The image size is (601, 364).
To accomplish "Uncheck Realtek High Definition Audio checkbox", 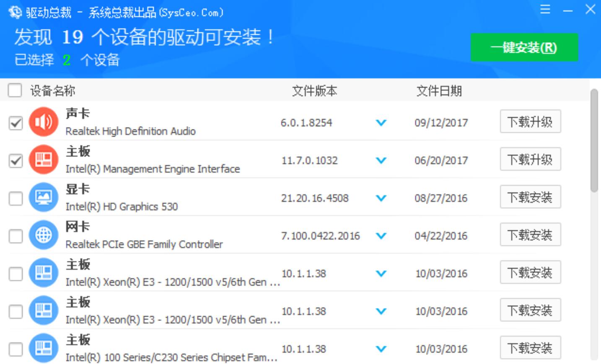I will [x=16, y=123].
